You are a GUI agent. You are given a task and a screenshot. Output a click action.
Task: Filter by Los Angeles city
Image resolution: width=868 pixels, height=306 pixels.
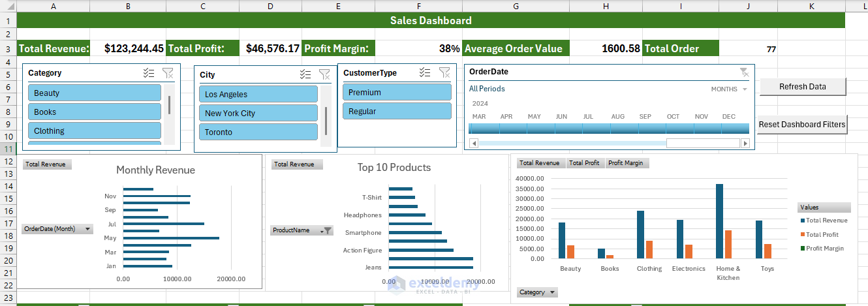point(258,94)
